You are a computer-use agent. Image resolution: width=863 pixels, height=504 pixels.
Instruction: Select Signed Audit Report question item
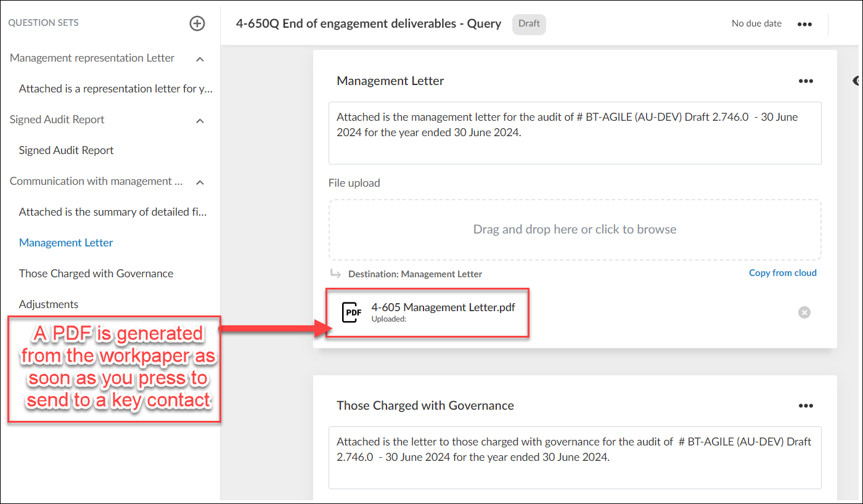click(x=67, y=150)
